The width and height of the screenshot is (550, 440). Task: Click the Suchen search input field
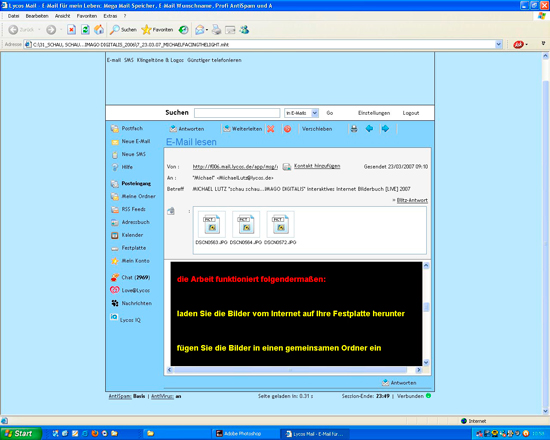(237, 113)
